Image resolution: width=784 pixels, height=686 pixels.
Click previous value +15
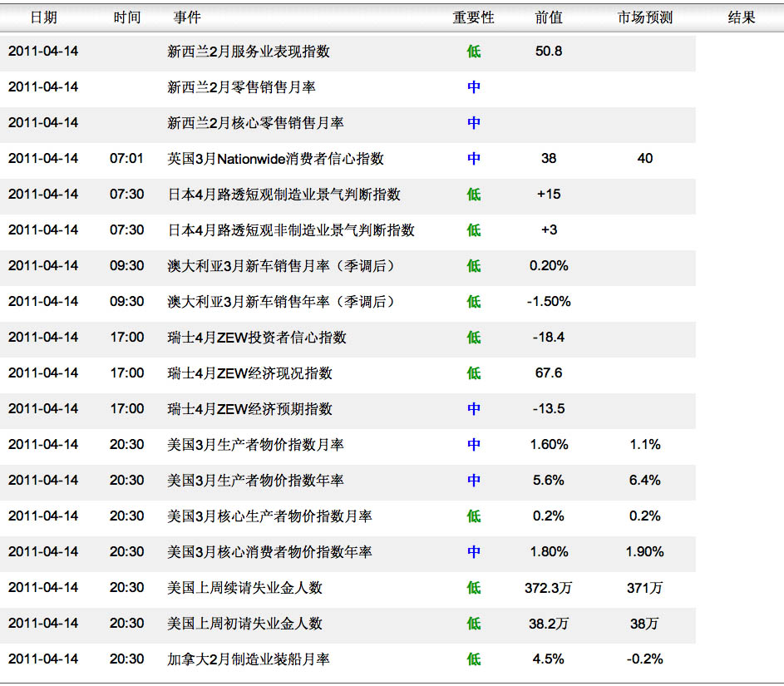coord(549,194)
